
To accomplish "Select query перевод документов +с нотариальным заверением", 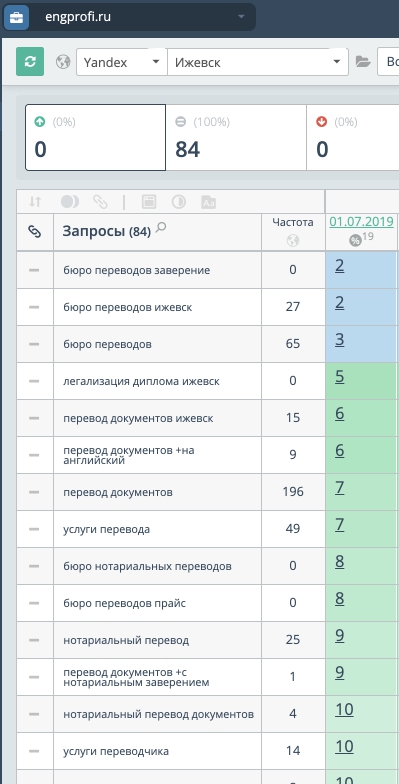I will (x=136, y=677).
